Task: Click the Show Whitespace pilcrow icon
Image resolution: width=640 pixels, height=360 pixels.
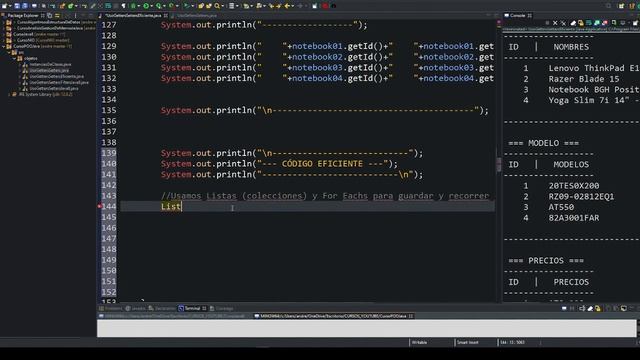Action: pyautogui.click(x=124, y=6)
